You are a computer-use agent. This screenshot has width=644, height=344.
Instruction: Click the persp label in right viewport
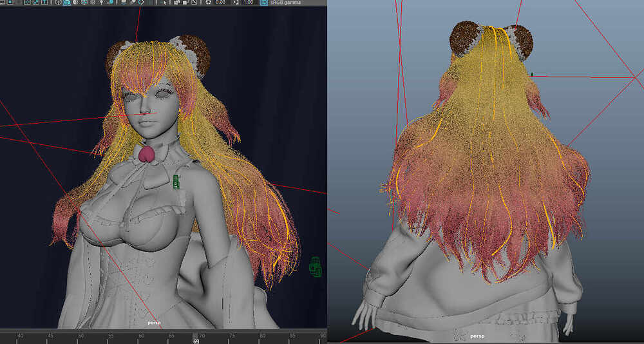click(x=477, y=336)
